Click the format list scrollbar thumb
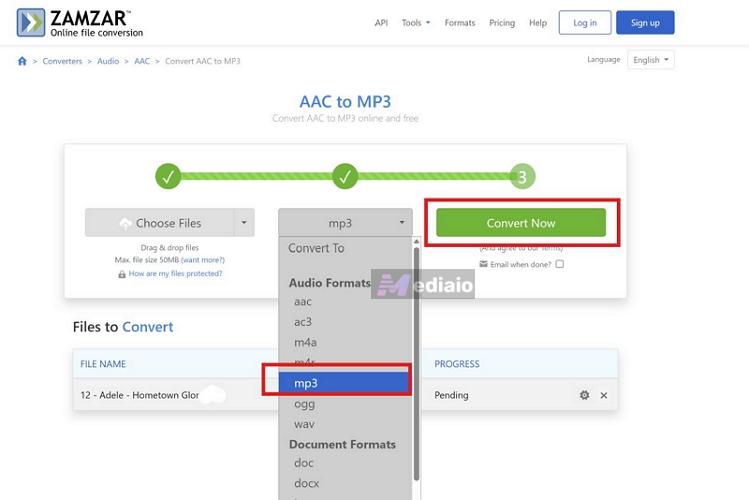The image size is (749, 500). pos(417,364)
